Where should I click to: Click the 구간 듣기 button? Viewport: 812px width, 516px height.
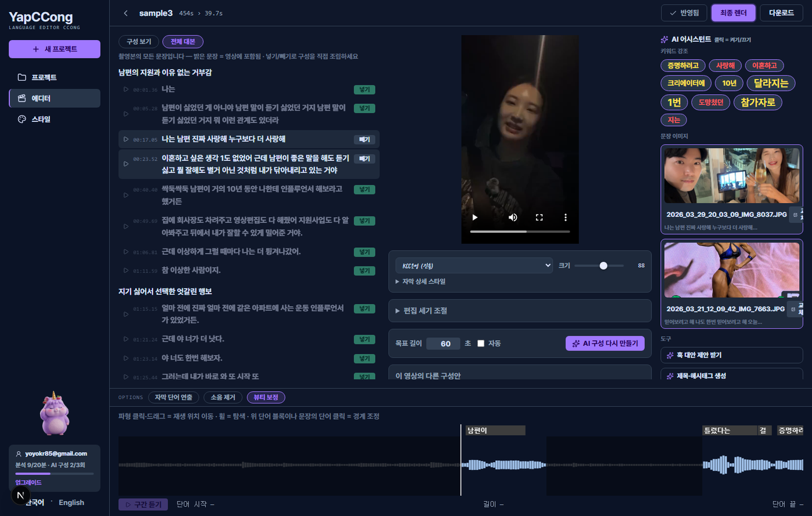pos(143,505)
